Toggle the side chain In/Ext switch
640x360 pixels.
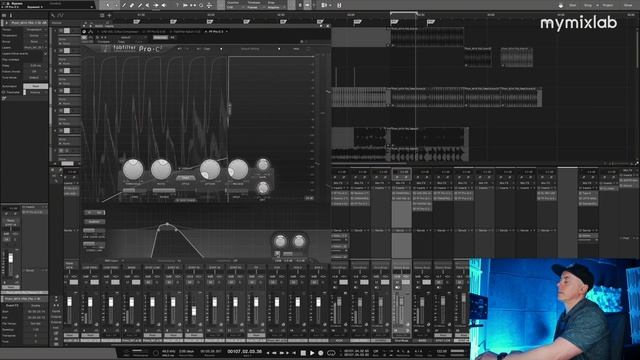point(94,213)
